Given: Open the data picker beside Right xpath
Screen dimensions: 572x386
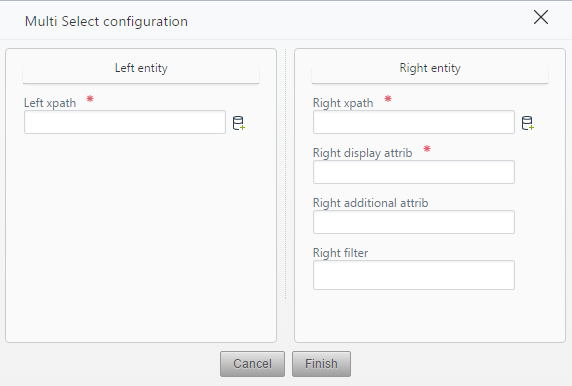Looking at the screenshot, I should tap(527, 123).
